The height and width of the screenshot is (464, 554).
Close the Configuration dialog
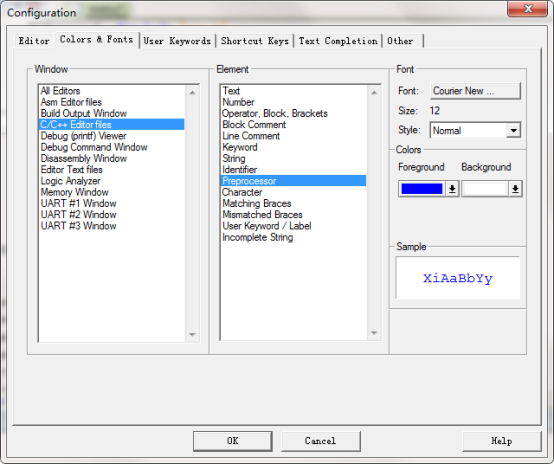pyautogui.click(x=528, y=9)
